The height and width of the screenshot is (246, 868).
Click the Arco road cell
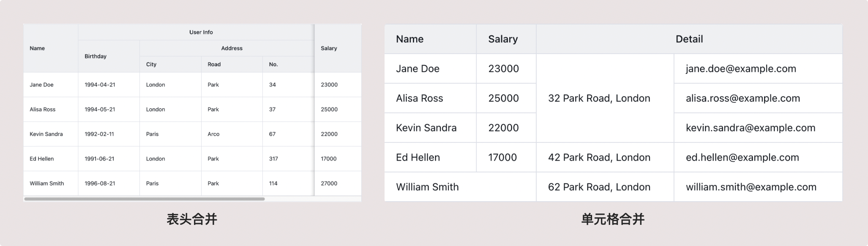213,134
